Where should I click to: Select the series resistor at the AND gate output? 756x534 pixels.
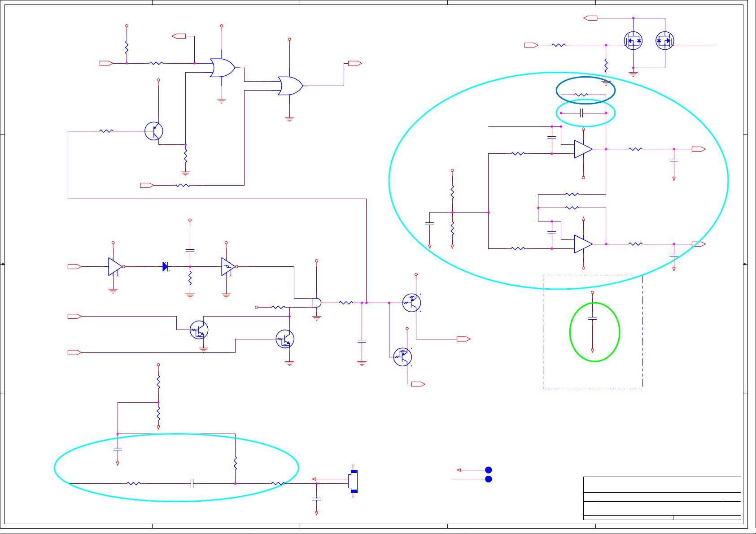pos(346,303)
